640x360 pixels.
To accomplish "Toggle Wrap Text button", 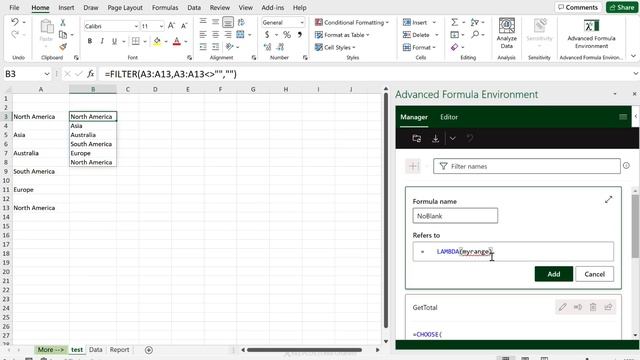I will click(241, 22).
